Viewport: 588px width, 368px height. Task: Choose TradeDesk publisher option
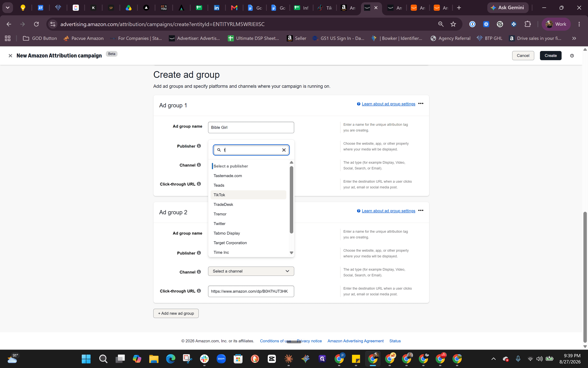point(248,205)
